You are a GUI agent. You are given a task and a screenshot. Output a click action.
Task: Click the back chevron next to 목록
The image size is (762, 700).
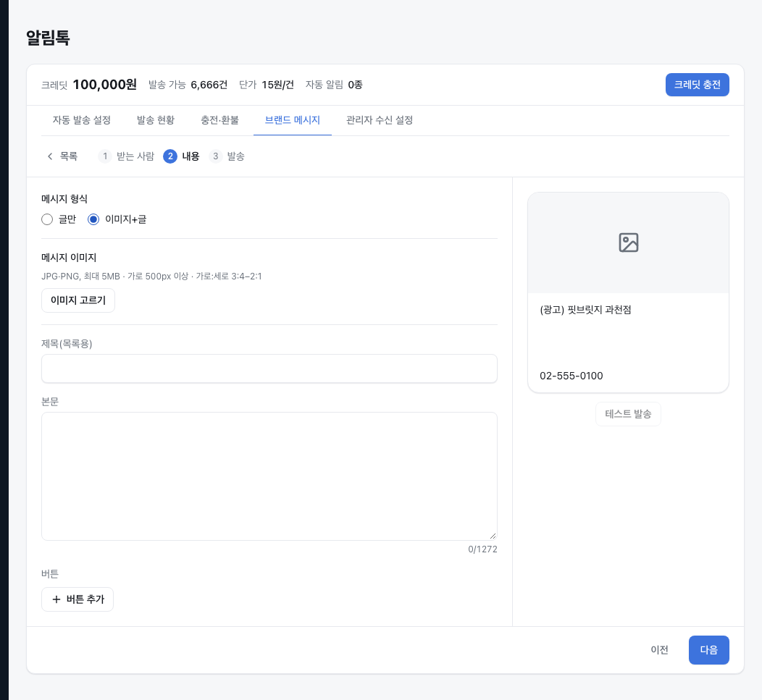point(49,156)
